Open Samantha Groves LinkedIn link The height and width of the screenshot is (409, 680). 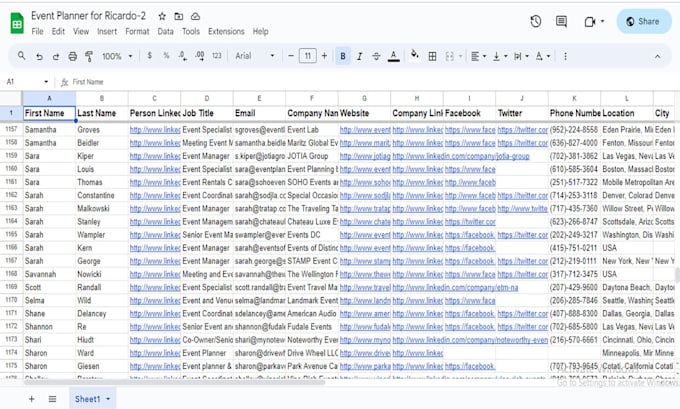point(155,130)
